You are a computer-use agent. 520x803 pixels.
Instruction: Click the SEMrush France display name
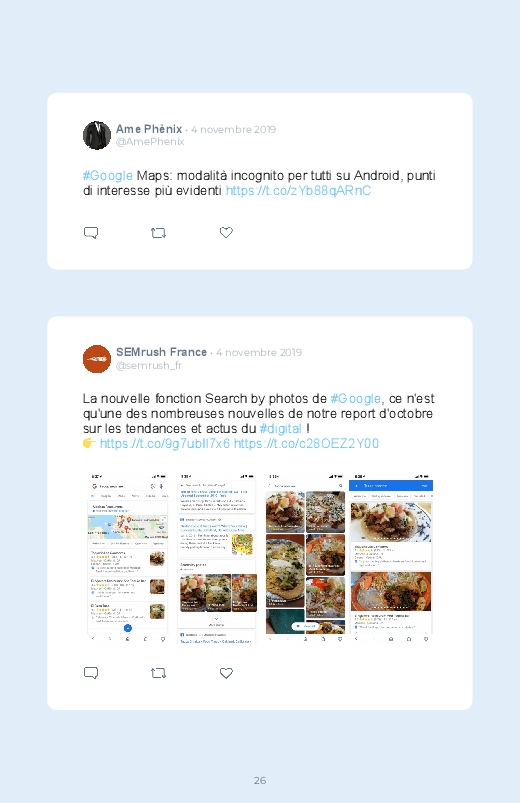click(161, 352)
